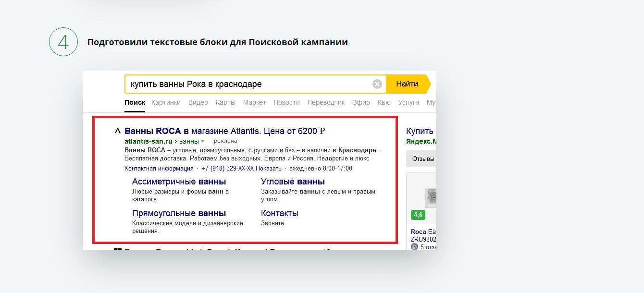Click the Отзывы button in right panel
644x293 pixels.
tap(421, 159)
